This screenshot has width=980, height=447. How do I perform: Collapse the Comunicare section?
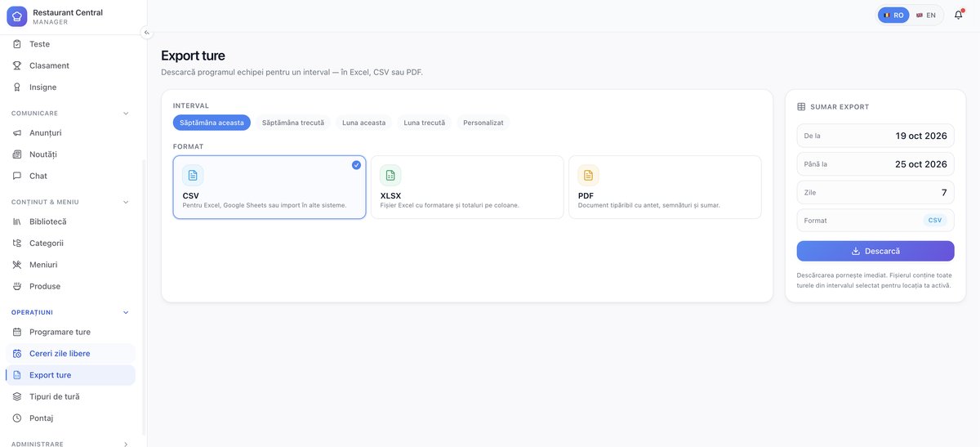[x=126, y=113]
